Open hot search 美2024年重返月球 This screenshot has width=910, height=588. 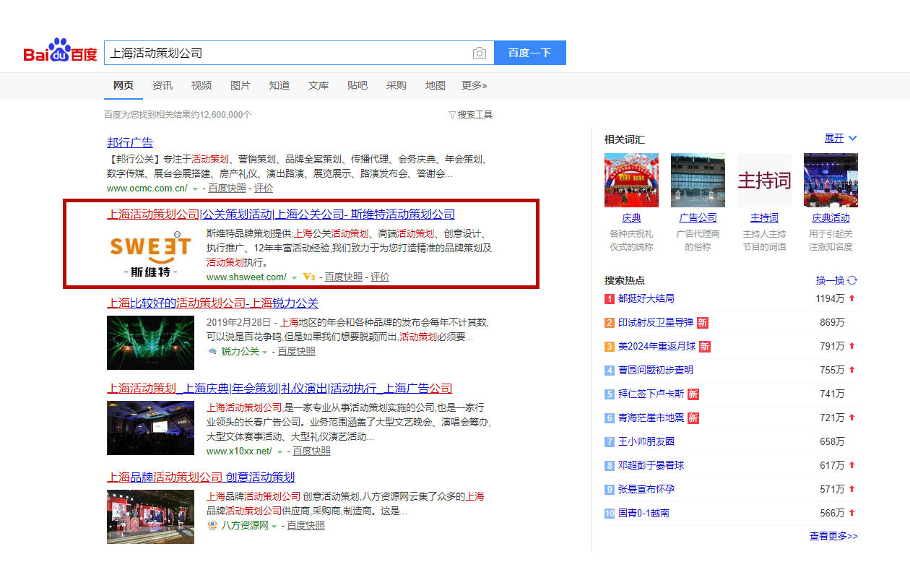pos(656,346)
